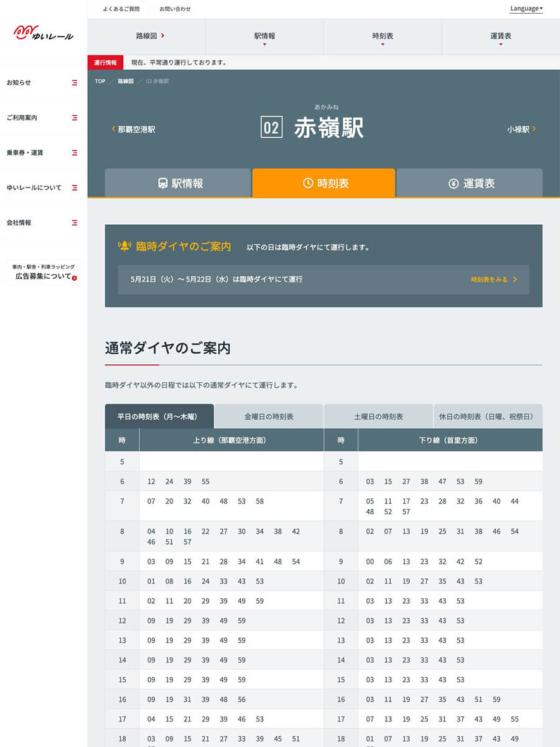Go to previous station 那覇空港駅
Viewport: 560px width, 747px height.
click(133, 129)
